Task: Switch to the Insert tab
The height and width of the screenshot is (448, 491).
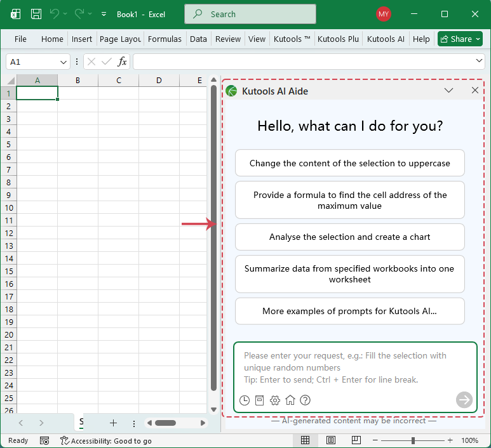Action: click(82, 39)
